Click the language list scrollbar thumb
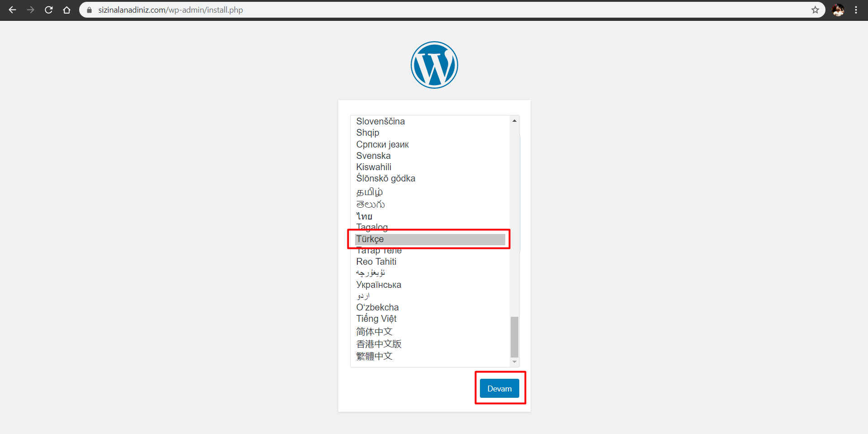This screenshot has width=868, height=434. pyautogui.click(x=514, y=337)
